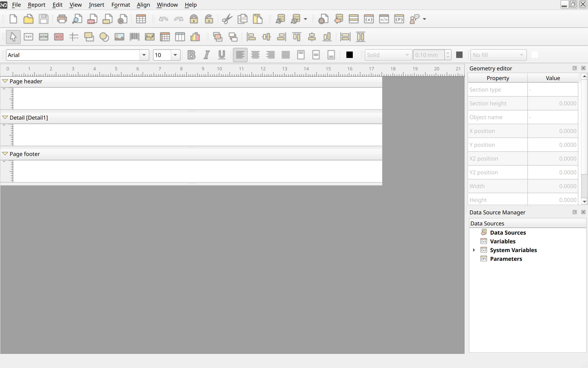Set vertical alignment to top
588x368 pixels.
[x=301, y=55]
